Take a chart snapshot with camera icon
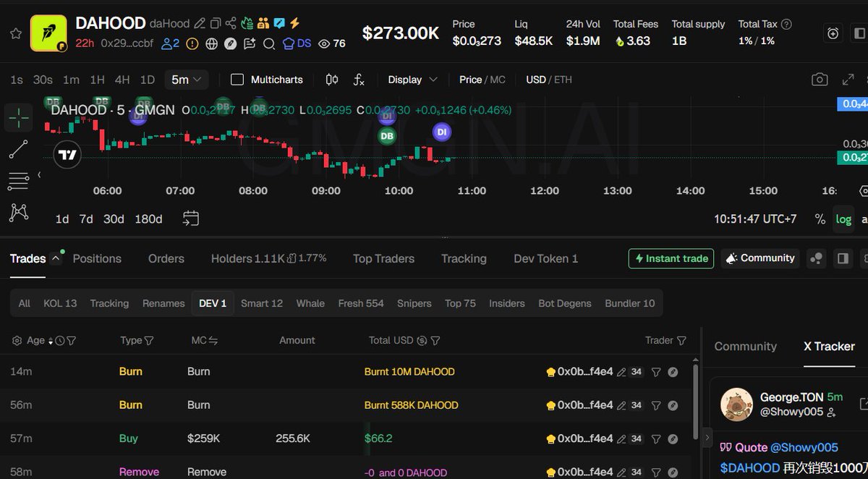Screen dimensions: 868x479 pyautogui.click(x=820, y=80)
